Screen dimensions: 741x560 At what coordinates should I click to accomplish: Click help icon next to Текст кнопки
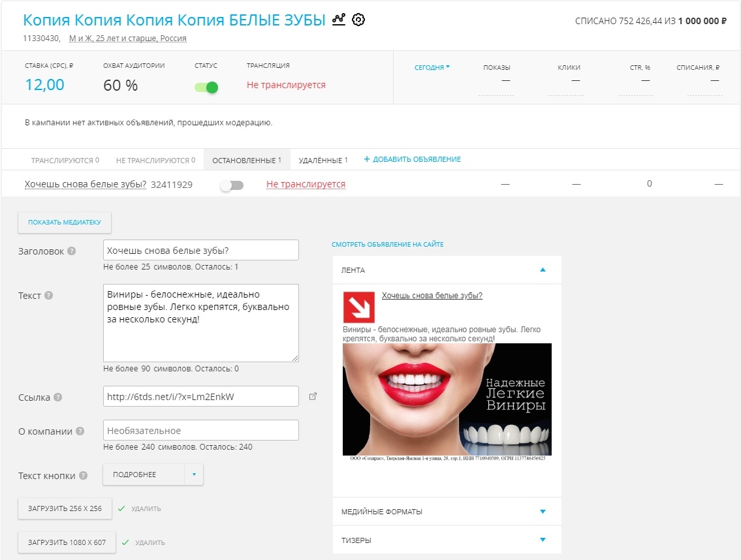point(83,475)
